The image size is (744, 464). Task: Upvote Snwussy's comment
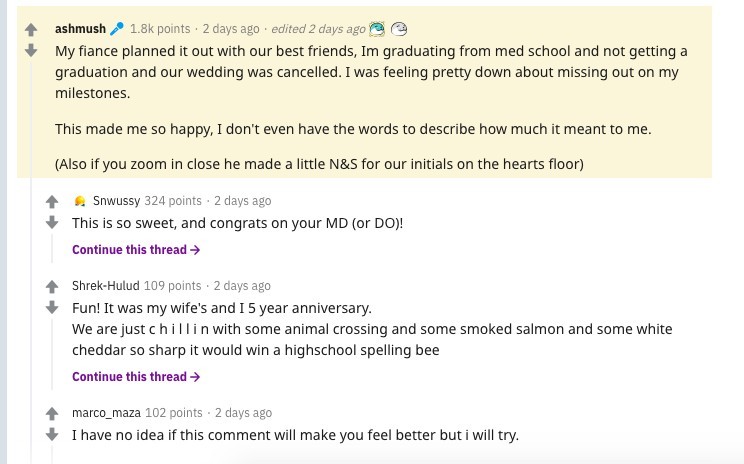coord(53,202)
